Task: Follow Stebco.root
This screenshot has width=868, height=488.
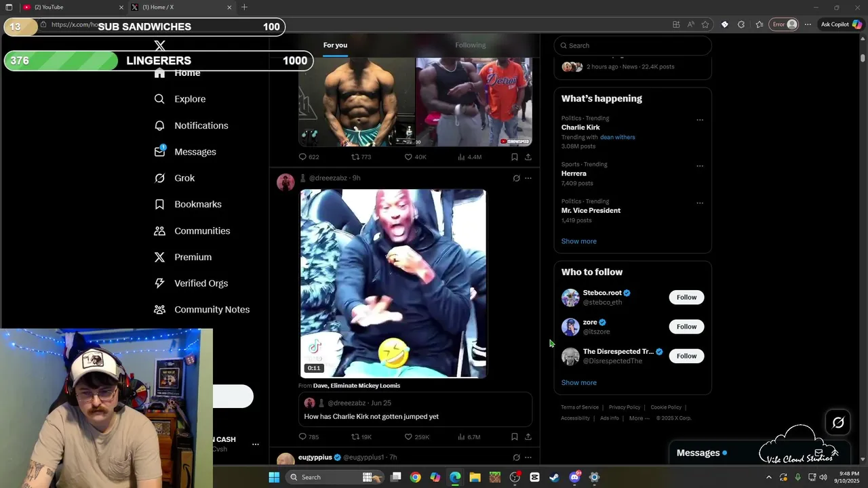Action: click(x=686, y=298)
